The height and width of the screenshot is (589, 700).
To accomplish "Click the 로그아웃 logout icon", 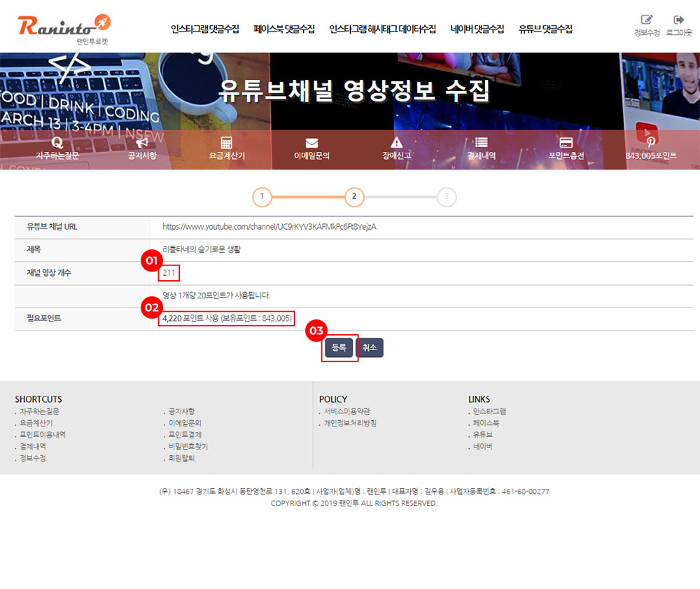I will pyautogui.click(x=678, y=20).
